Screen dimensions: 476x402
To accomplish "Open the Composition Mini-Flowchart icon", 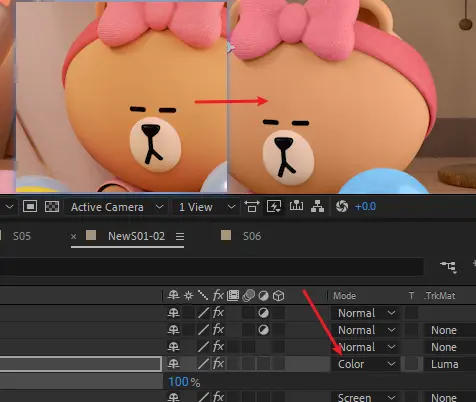I will pos(448,267).
